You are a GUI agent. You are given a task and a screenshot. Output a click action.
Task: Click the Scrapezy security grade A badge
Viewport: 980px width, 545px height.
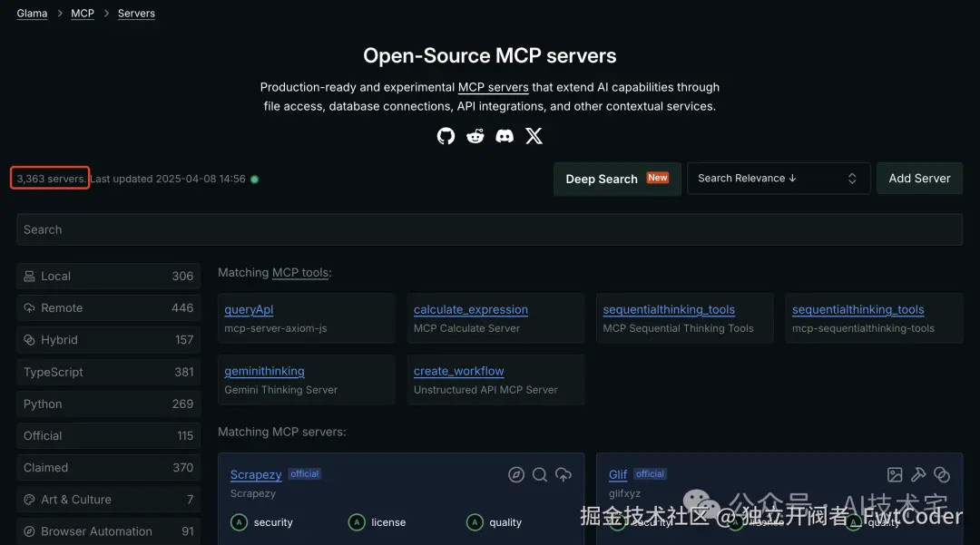240,522
